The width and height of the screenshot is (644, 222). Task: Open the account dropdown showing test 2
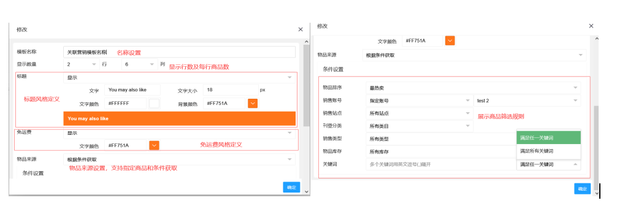(x=527, y=101)
